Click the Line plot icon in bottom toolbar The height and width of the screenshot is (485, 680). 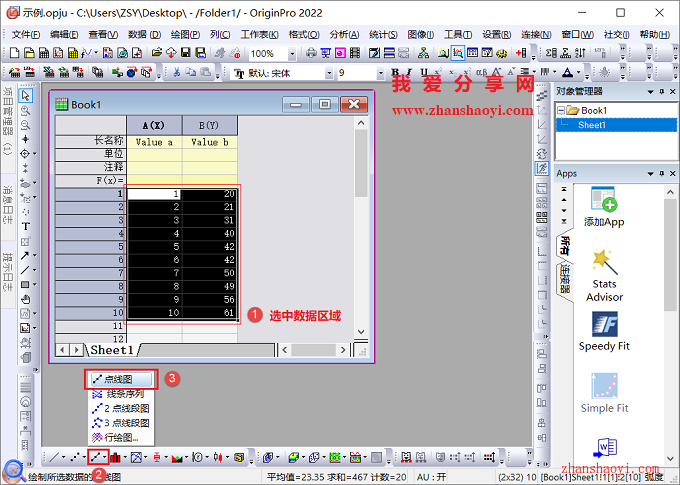pos(54,457)
